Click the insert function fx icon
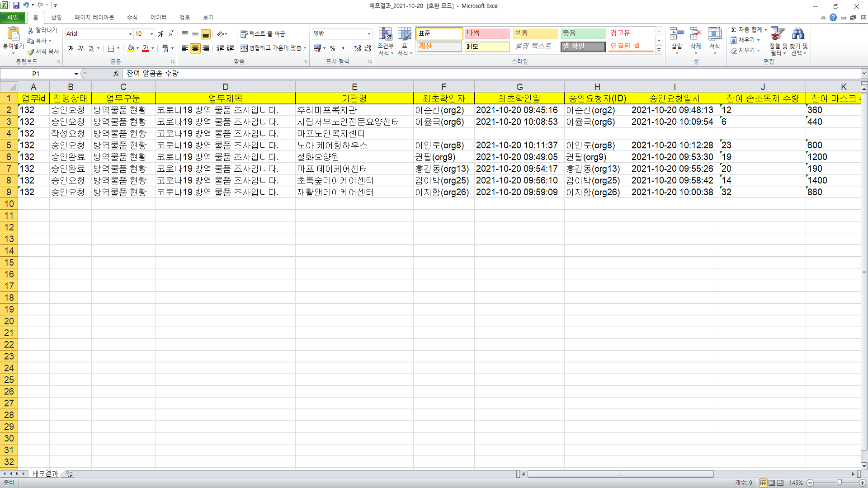 click(x=116, y=74)
